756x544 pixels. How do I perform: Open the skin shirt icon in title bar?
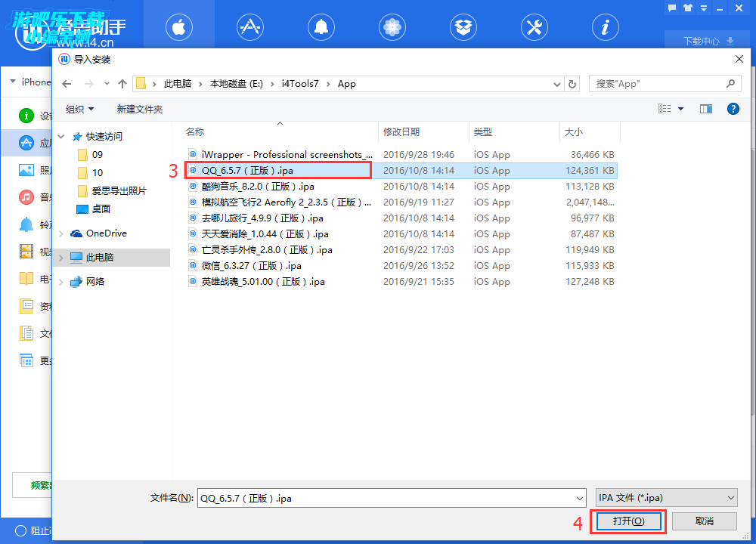pos(688,8)
